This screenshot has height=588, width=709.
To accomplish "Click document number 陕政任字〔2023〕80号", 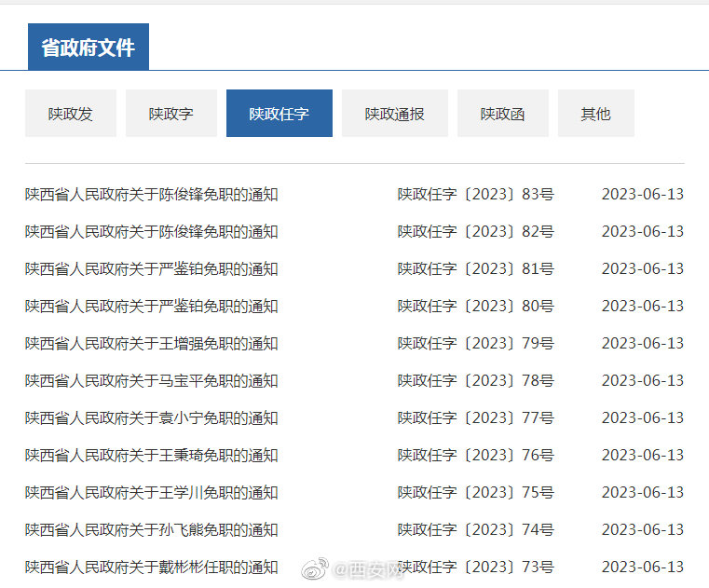I will (476, 307).
